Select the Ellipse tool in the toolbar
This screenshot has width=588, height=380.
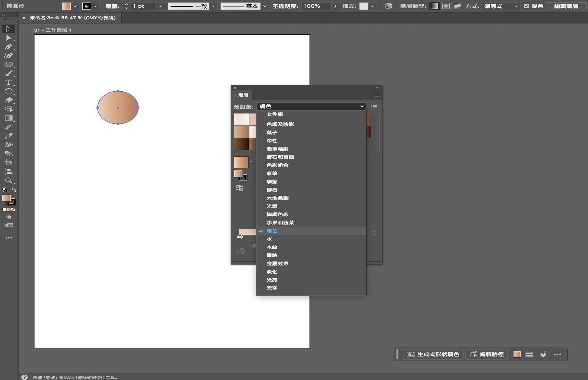click(x=9, y=64)
